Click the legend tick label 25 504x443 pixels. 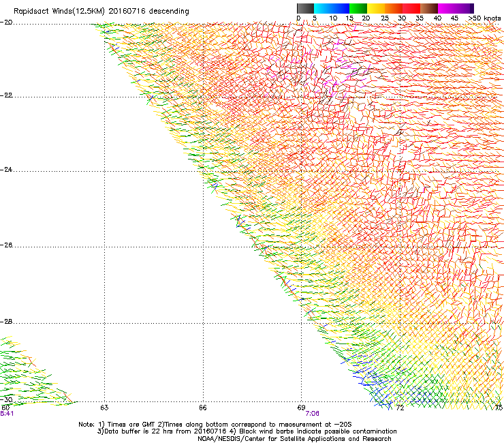point(385,18)
